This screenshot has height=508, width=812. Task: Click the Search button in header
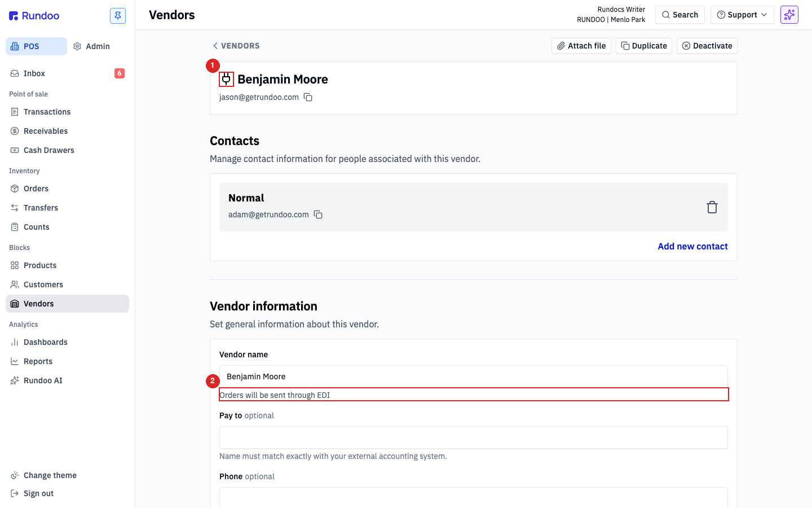[x=680, y=15]
